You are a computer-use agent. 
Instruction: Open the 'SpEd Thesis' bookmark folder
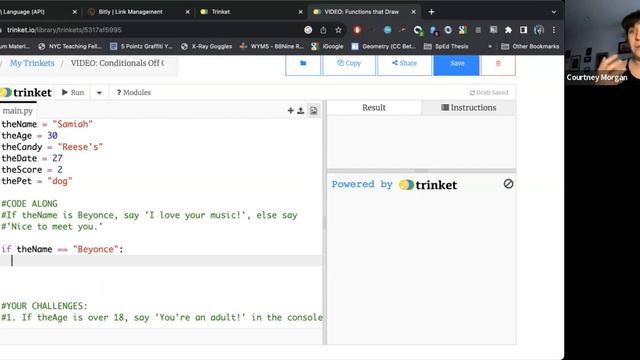pos(446,47)
